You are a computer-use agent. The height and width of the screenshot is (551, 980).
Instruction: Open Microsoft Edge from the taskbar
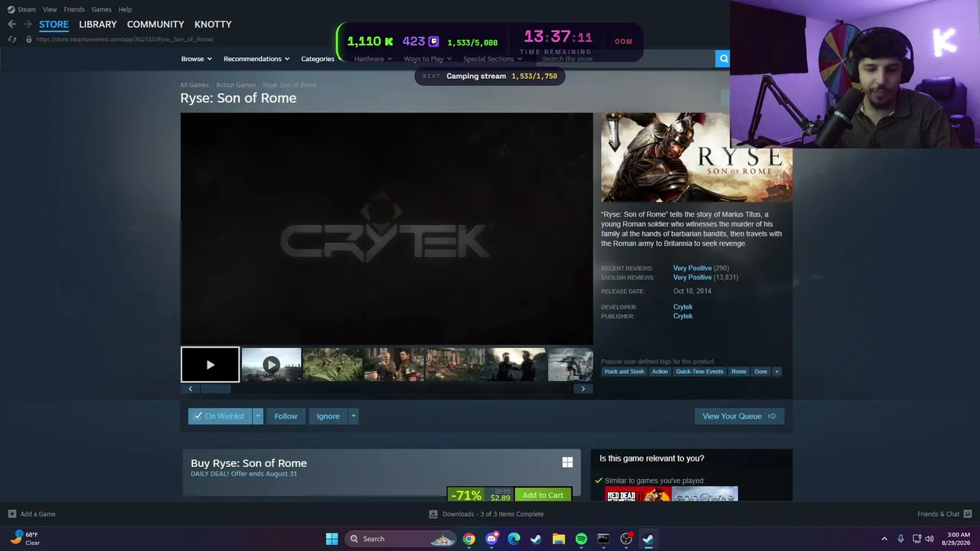[514, 539]
